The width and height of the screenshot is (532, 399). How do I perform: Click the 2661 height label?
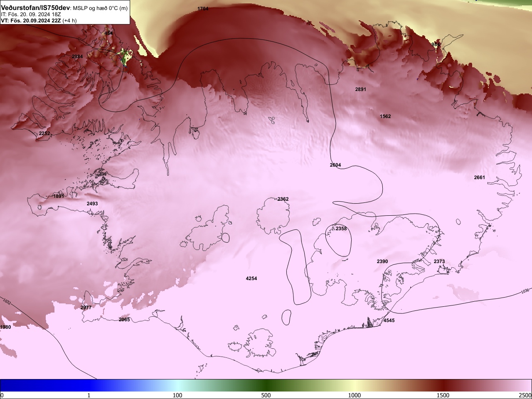(480, 177)
